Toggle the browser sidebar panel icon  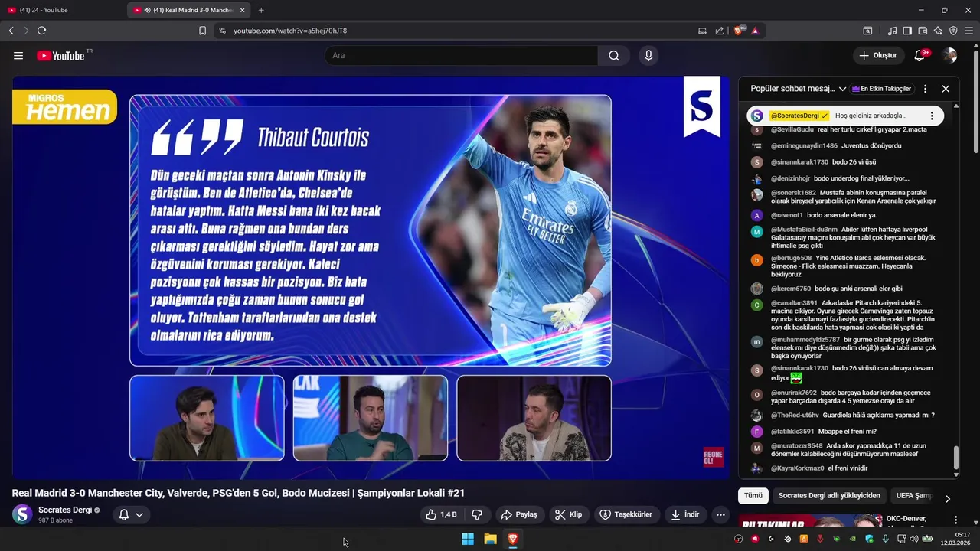pos(907,31)
